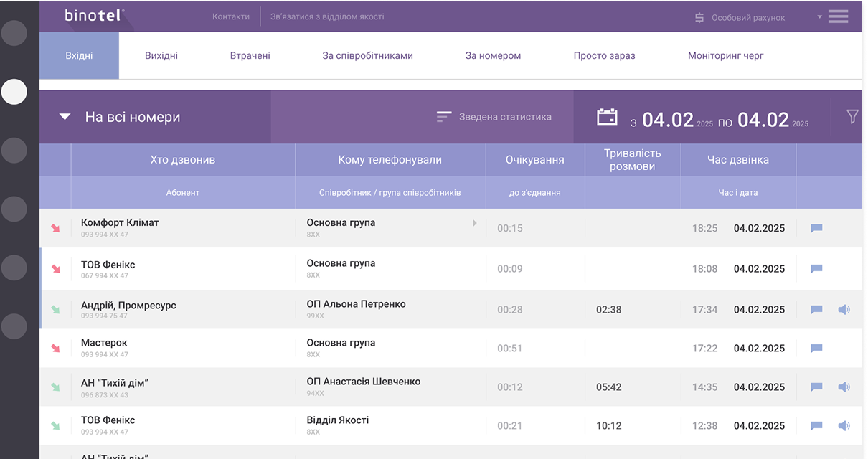Open Зв'язатися з відділом якості link
Screen dimensions: 868x459
[x=327, y=16]
